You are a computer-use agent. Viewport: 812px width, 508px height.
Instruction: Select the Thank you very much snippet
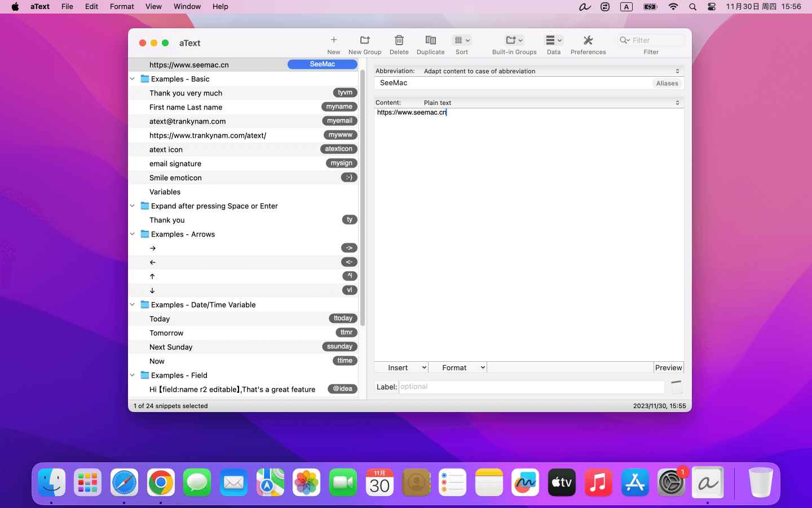click(243, 93)
